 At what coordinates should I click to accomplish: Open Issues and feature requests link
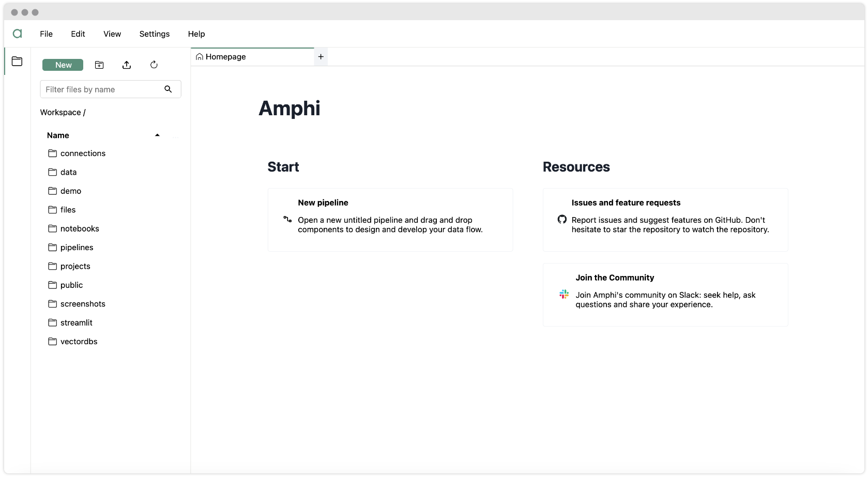point(626,203)
